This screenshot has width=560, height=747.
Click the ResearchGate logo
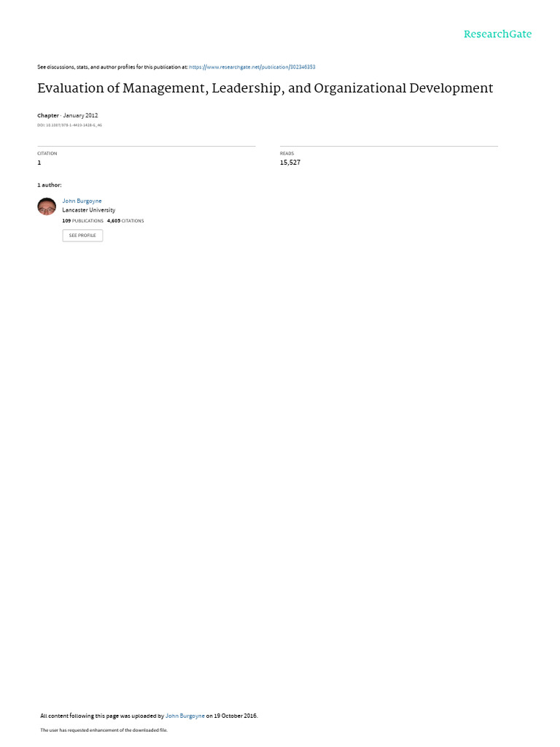[x=497, y=34]
